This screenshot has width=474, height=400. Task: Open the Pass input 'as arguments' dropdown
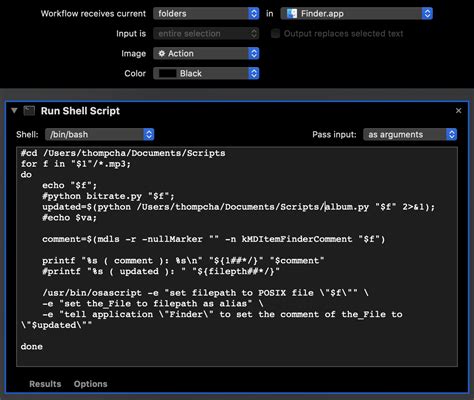(x=410, y=134)
